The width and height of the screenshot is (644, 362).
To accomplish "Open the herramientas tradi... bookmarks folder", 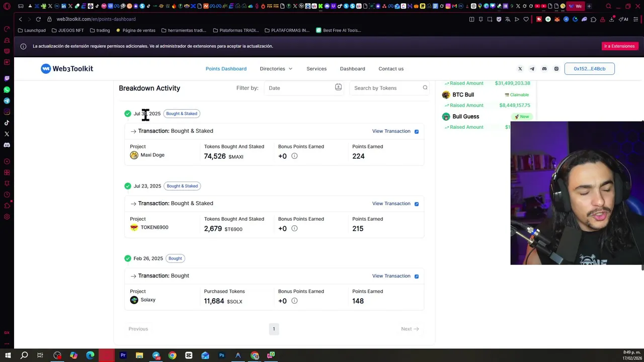I will pyautogui.click(x=184, y=30).
